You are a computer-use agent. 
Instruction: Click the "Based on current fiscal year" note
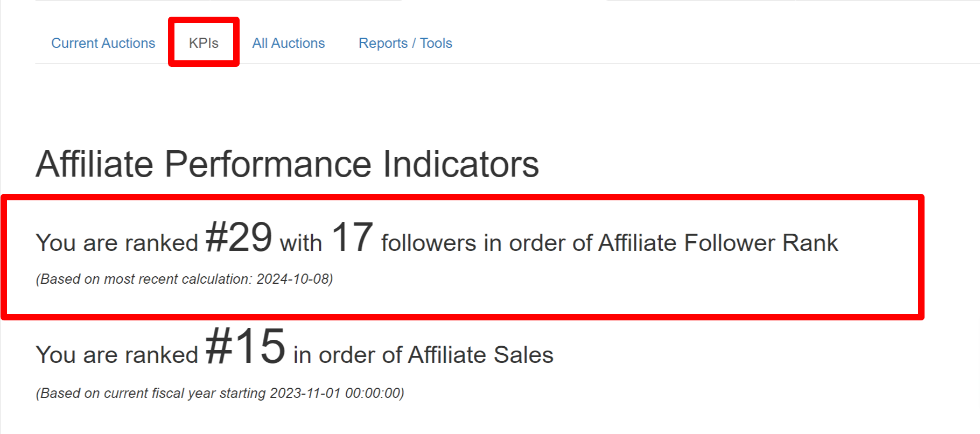coord(152,393)
